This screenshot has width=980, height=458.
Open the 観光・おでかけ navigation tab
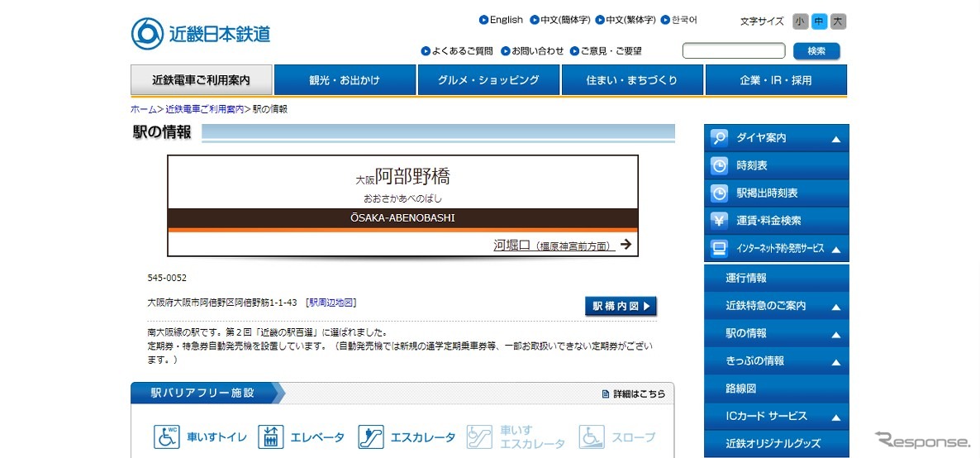point(345,80)
